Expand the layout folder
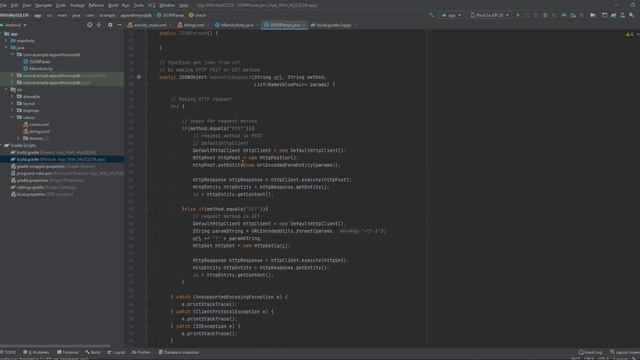This screenshot has width=640, height=360. pos(12,103)
